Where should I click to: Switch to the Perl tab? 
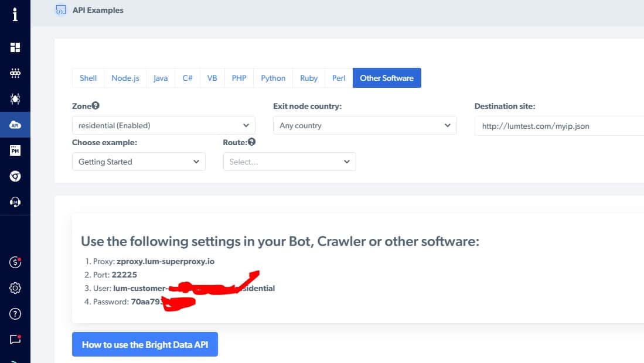pyautogui.click(x=339, y=78)
